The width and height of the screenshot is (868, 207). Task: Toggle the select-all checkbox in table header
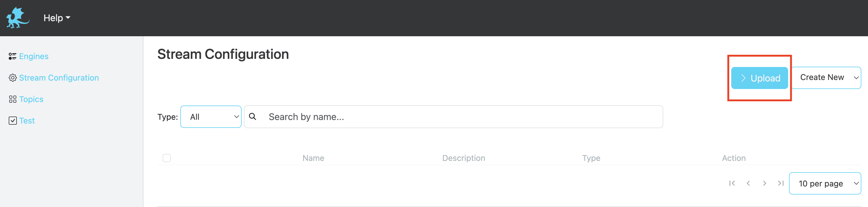pyautogui.click(x=166, y=158)
